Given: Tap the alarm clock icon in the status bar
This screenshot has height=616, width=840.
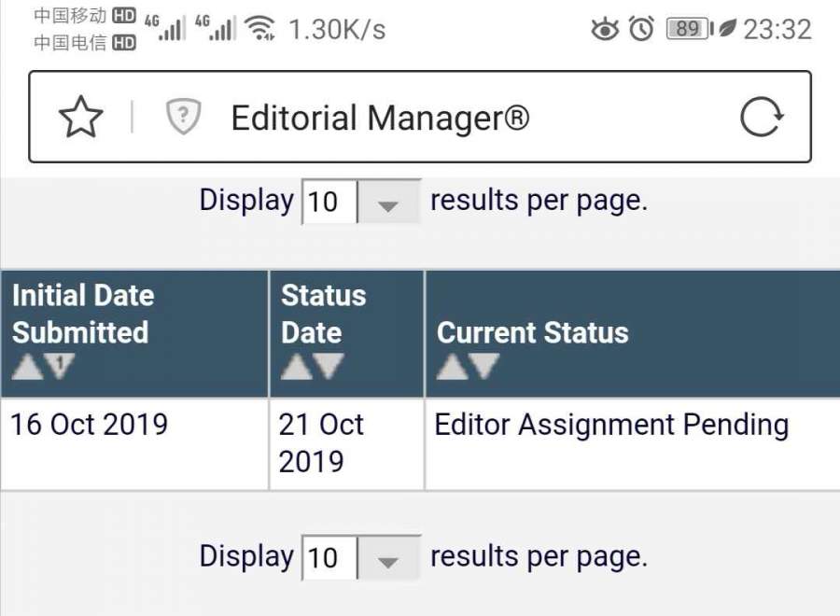Looking at the screenshot, I should tap(641, 30).
